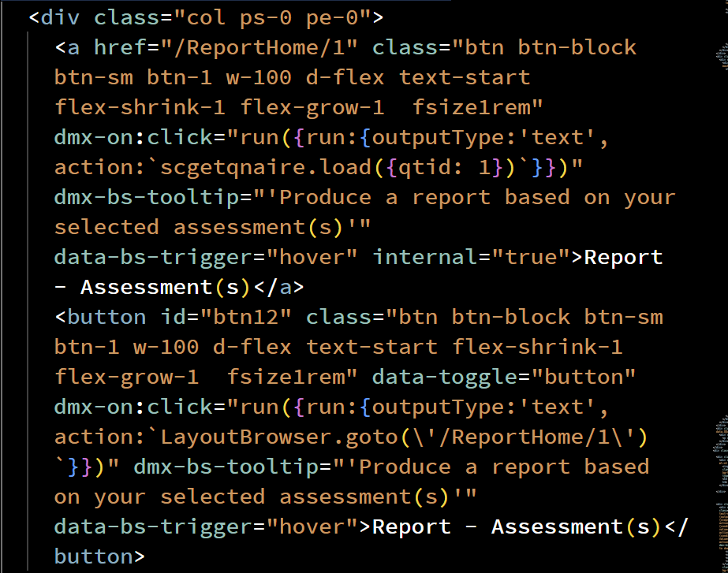
Task: Click the opening button tag name
Action: [107, 317]
